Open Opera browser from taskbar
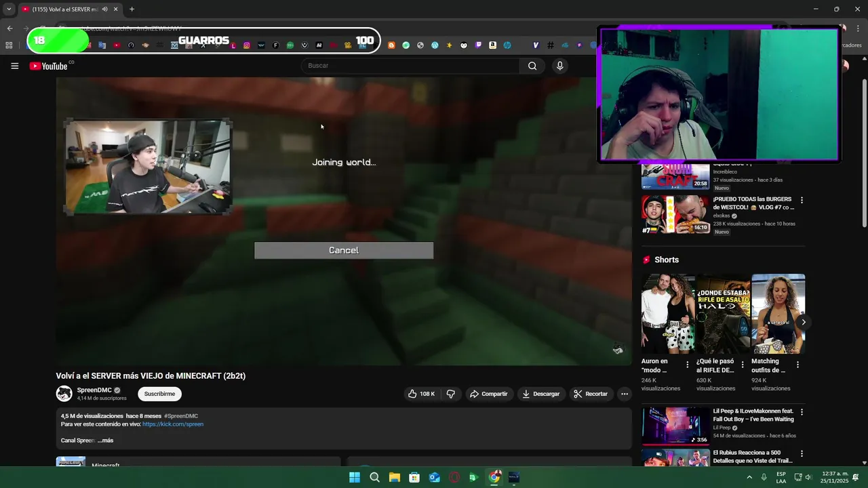Image resolution: width=868 pixels, height=488 pixels. click(x=454, y=477)
